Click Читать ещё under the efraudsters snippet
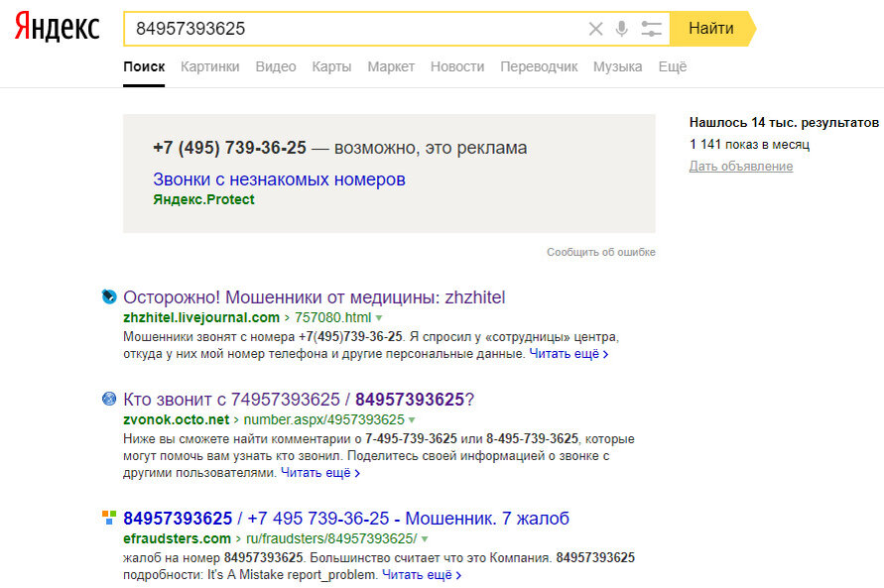 tap(421, 574)
